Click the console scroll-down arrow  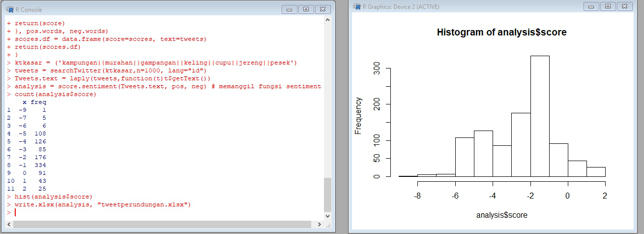pyautogui.click(x=328, y=216)
